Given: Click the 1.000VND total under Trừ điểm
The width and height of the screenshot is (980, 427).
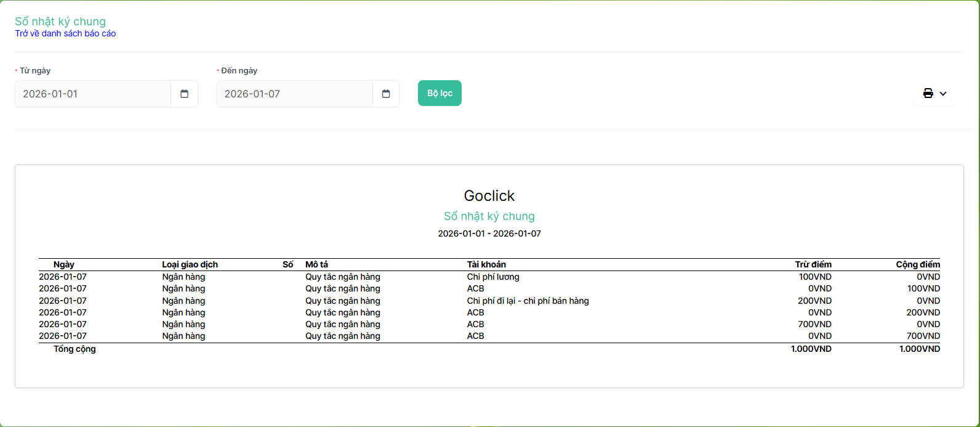Looking at the screenshot, I should click(811, 349).
